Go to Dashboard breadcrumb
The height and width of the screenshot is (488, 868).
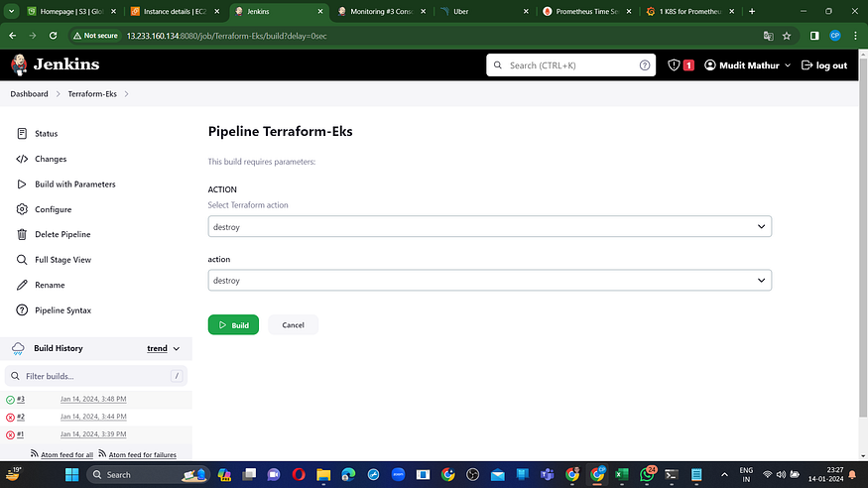[29, 94]
